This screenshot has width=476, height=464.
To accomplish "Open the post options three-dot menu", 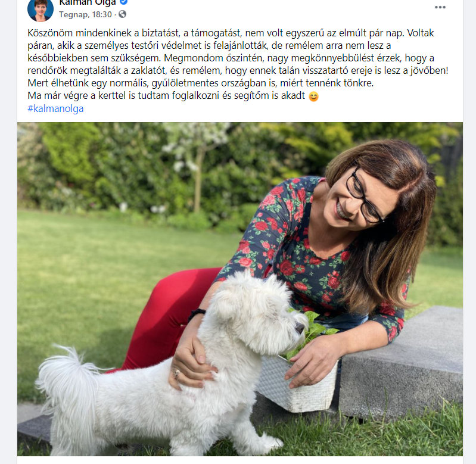I will click(x=440, y=7).
